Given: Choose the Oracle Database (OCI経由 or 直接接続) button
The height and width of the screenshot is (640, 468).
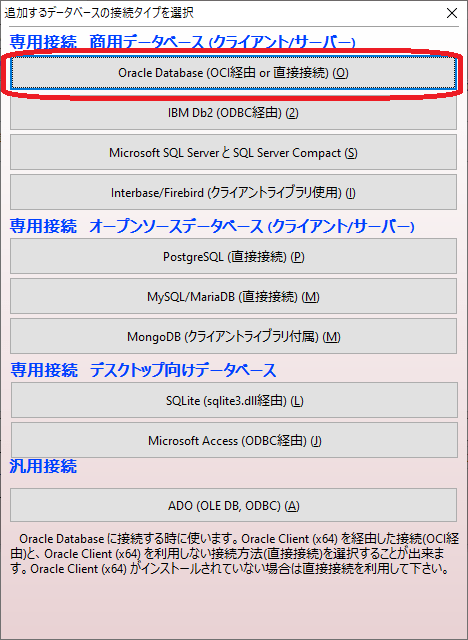Looking at the screenshot, I should [233, 73].
